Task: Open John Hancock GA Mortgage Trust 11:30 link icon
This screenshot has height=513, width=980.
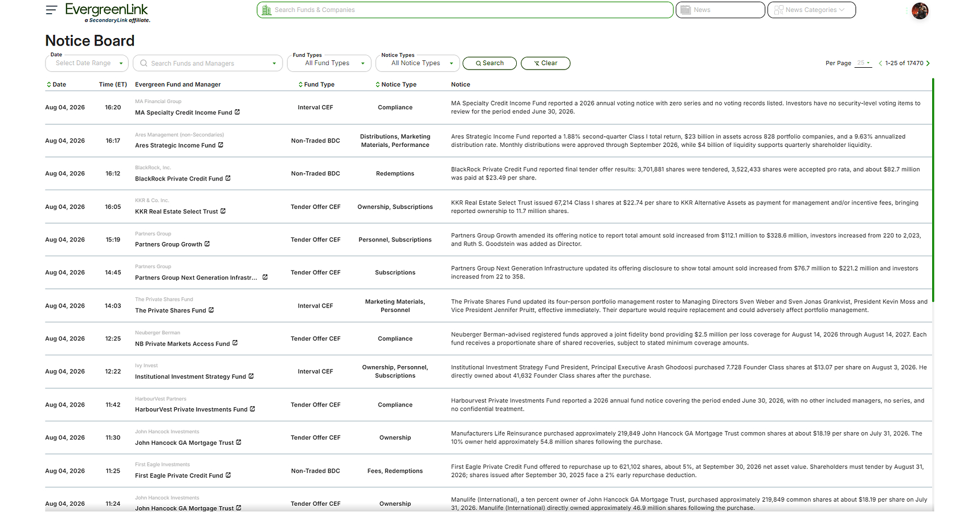Action: [239, 442]
